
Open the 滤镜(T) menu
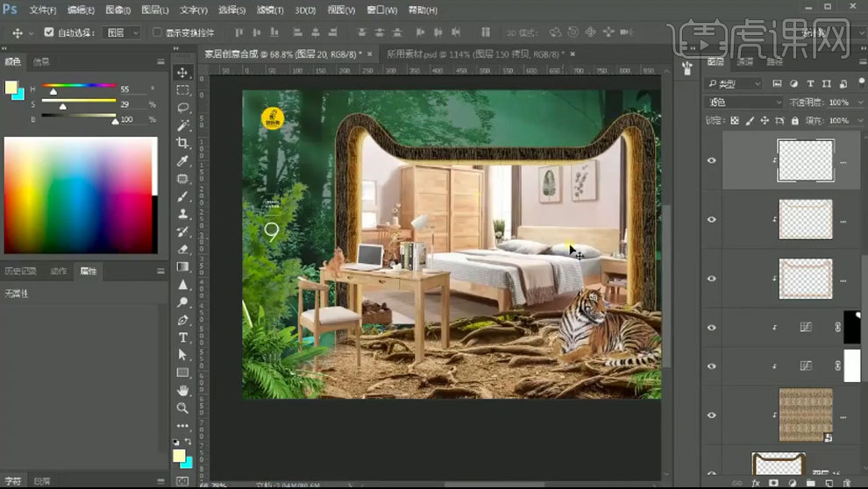click(x=269, y=11)
